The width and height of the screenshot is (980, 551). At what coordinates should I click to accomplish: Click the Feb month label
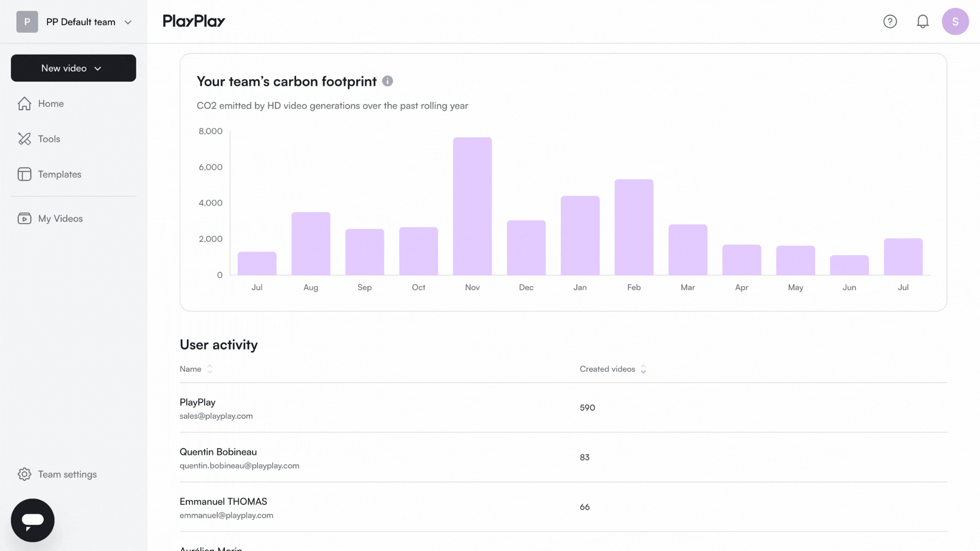tap(634, 287)
